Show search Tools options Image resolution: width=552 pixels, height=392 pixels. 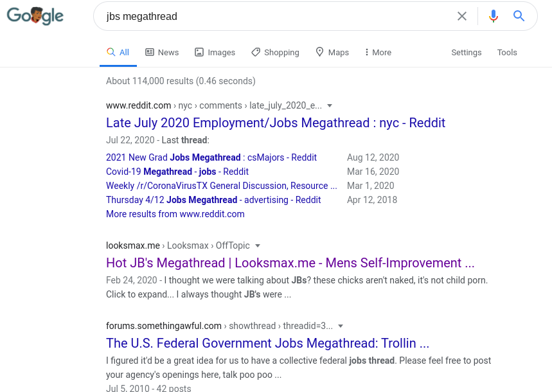pyautogui.click(x=507, y=53)
